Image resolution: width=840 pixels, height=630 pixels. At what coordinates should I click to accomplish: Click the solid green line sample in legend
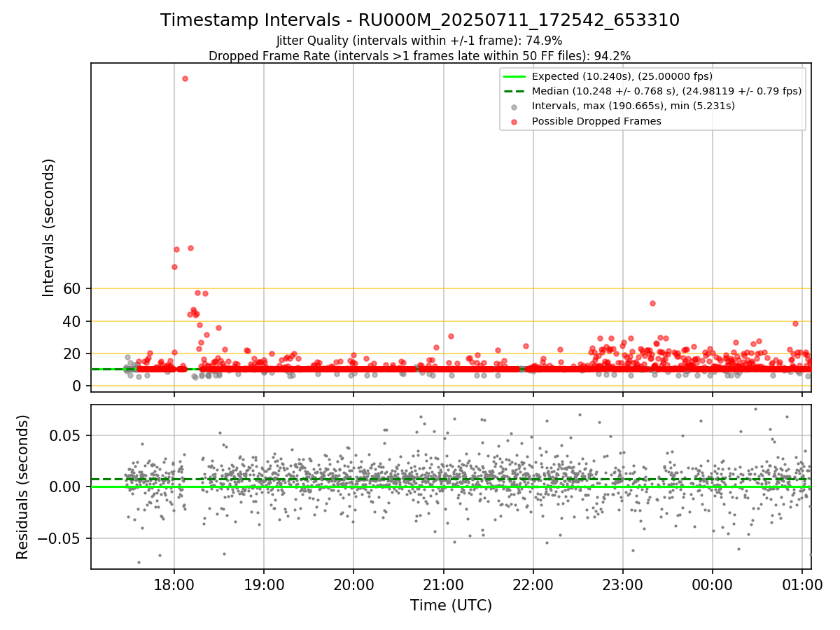[x=514, y=76]
